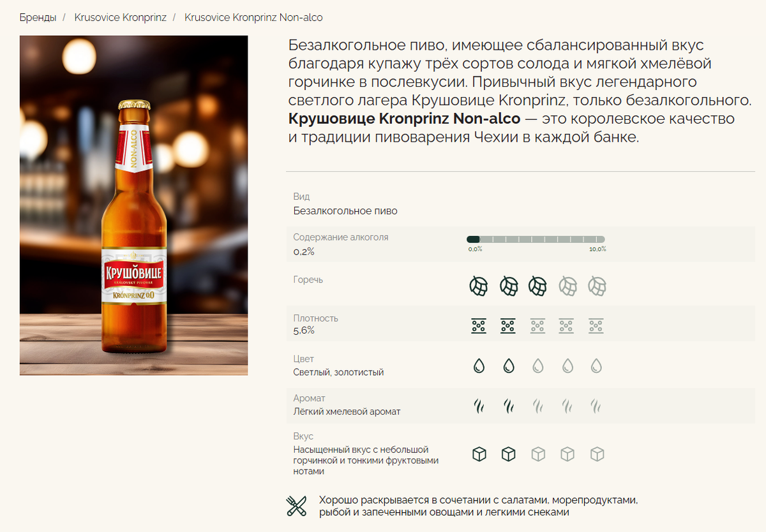Click the Цвет label
Viewport: 766px width, 532px height.
click(x=304, y=359)
